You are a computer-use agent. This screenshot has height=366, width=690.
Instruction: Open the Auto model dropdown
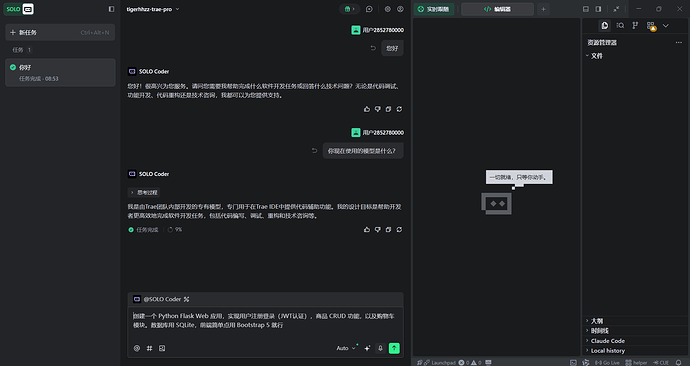click(346, 348)
